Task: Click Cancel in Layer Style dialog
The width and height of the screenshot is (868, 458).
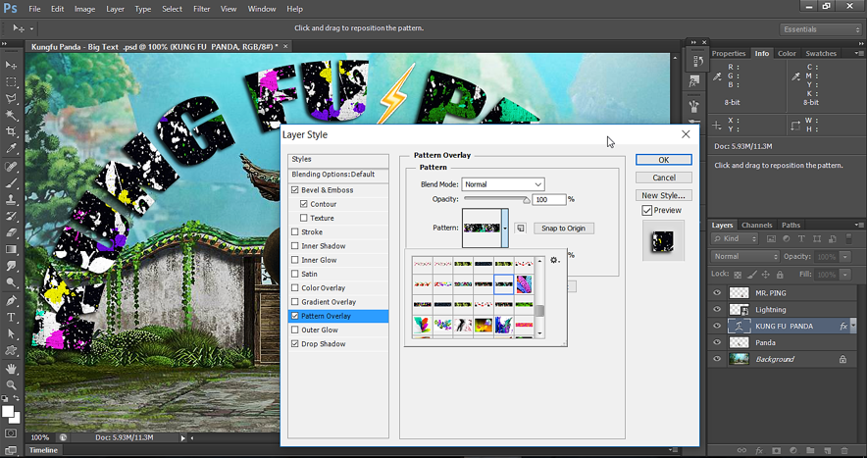Action: pos(664,178)
